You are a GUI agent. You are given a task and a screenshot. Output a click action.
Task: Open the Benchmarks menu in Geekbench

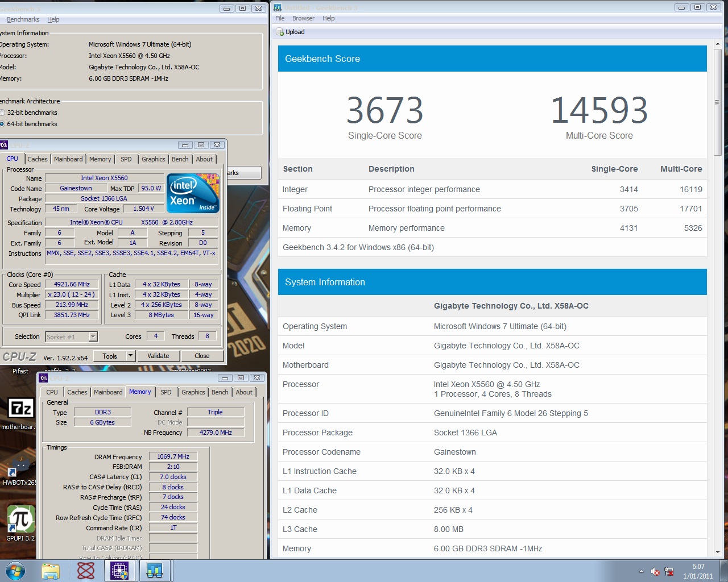pos(23,19)
